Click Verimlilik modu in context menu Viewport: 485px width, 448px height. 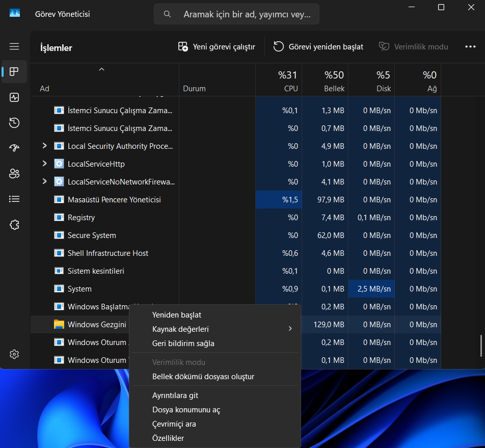click(179, 362)
